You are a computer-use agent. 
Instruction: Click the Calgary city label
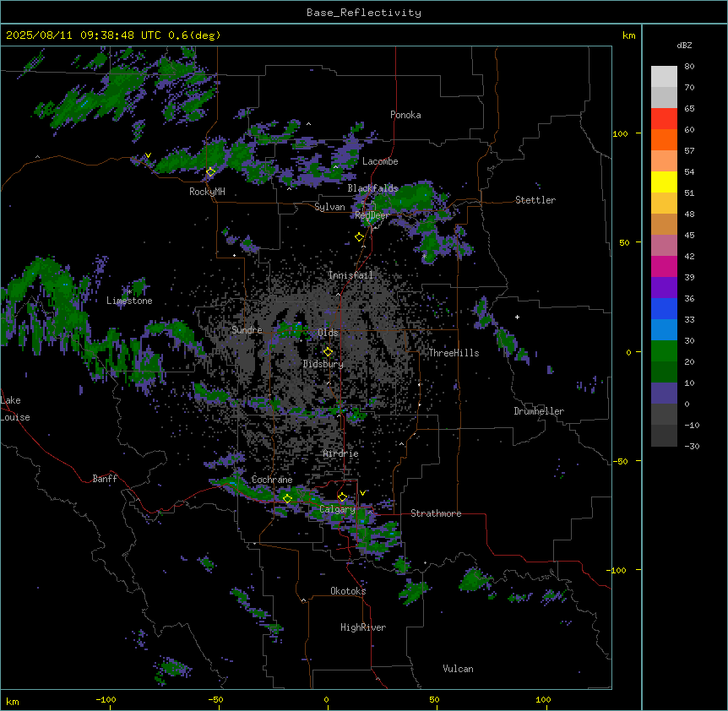[337, 509]
